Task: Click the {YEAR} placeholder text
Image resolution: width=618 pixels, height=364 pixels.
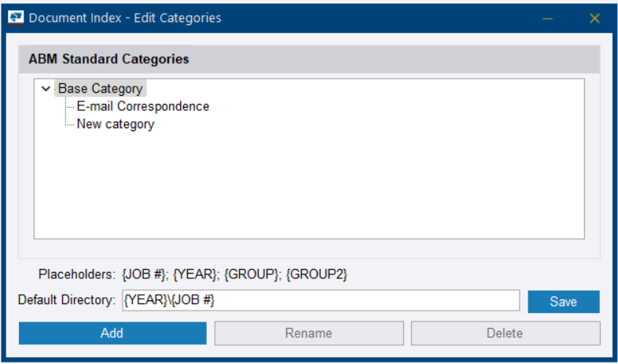Action: click(x=195, y=274)
